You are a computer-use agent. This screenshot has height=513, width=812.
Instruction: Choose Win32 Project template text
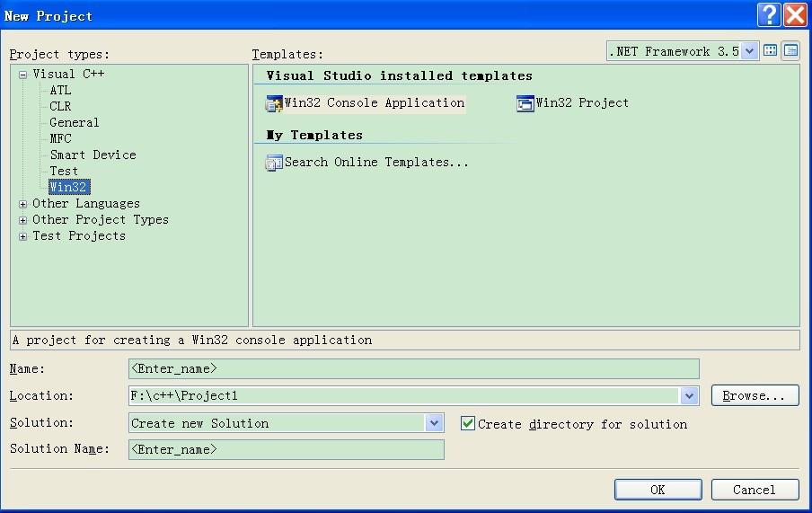pos(582,103)
